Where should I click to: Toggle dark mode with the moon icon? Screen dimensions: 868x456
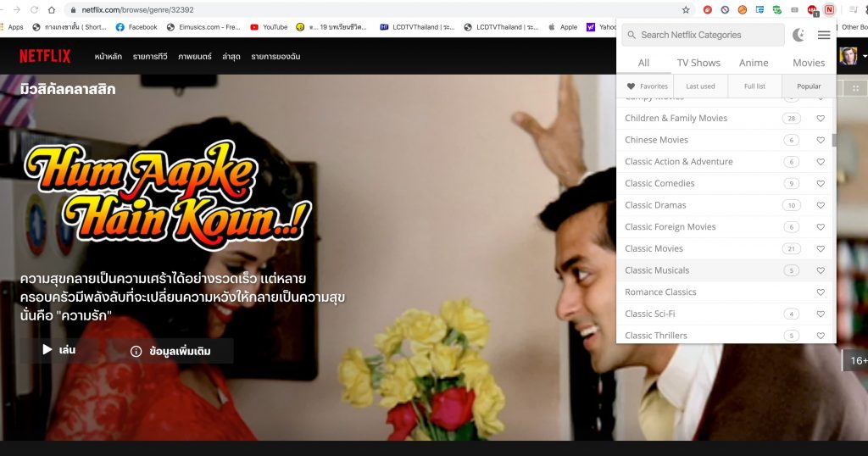coord(798,35)
